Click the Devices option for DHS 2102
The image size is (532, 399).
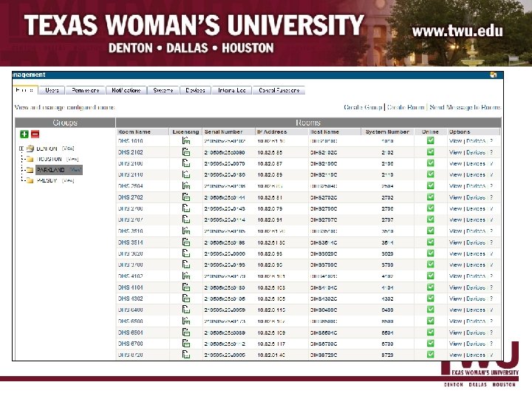coord(476,152)
